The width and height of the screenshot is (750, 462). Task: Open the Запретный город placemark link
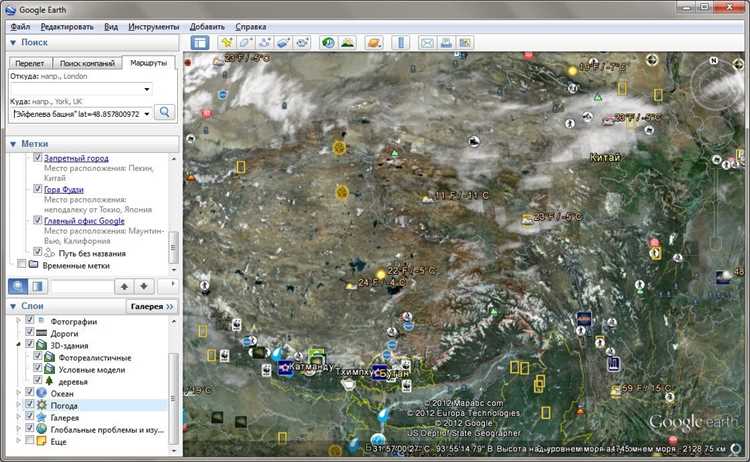click(x=77, y=158)
